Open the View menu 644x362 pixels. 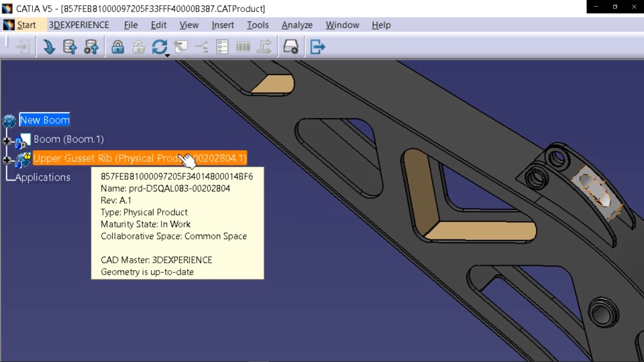(x=189, y=25)
